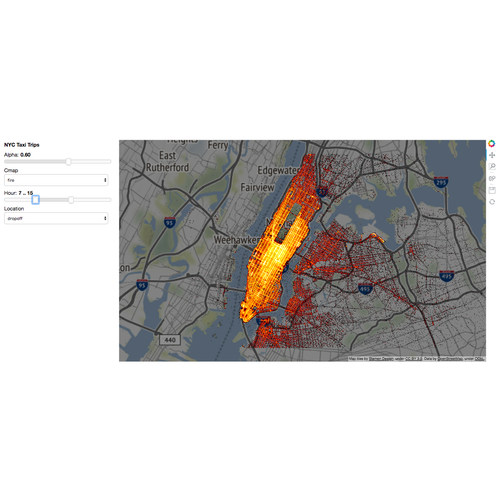The height and width of the screenshot is (500, 500).
Task: Open the Location dropdown showing dropoff
Action: (56, 218)
